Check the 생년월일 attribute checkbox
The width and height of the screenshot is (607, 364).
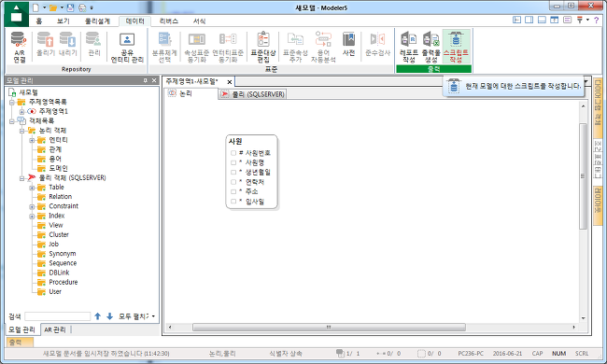click(x=233, y=172)
